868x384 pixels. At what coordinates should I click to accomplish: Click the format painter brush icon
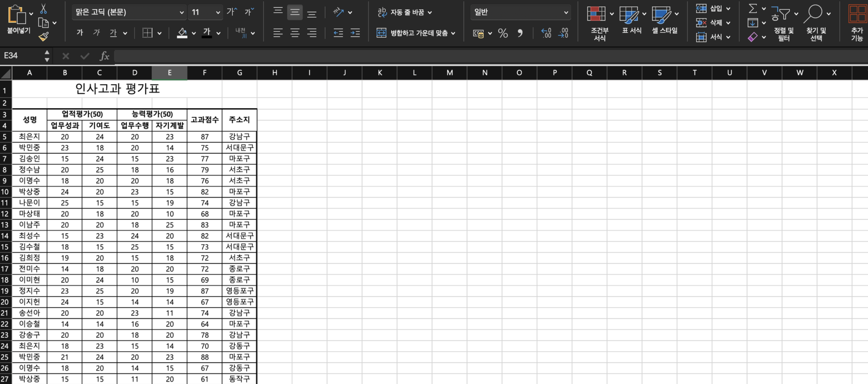point(44,36)
